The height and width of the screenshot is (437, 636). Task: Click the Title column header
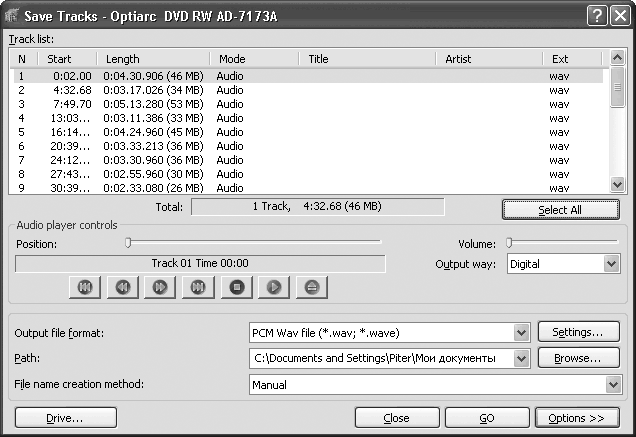coord(370,59)
